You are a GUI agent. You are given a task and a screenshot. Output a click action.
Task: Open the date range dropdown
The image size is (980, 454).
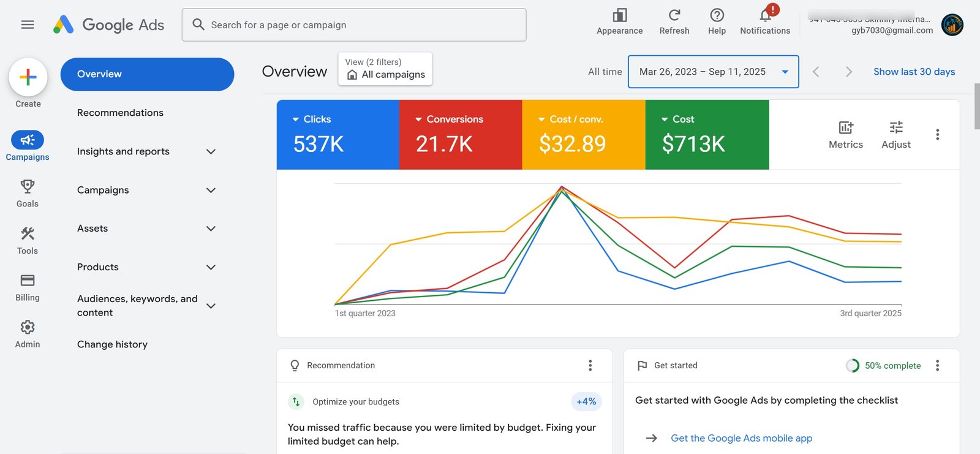[x=714, y=72]
